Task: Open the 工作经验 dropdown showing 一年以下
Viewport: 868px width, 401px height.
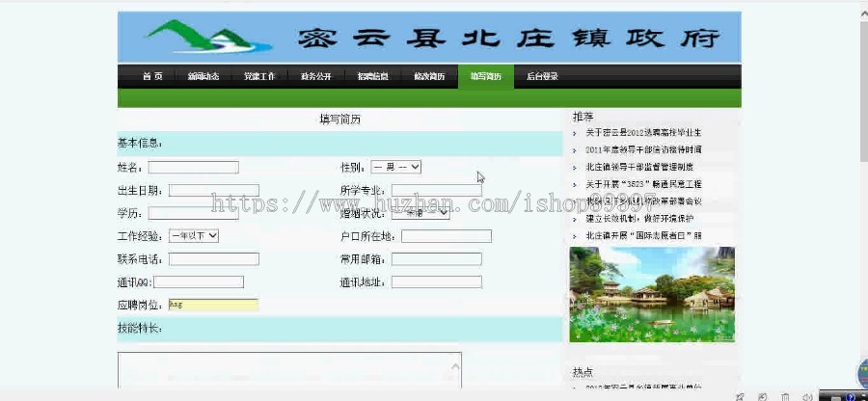Action: click(194, 235)
